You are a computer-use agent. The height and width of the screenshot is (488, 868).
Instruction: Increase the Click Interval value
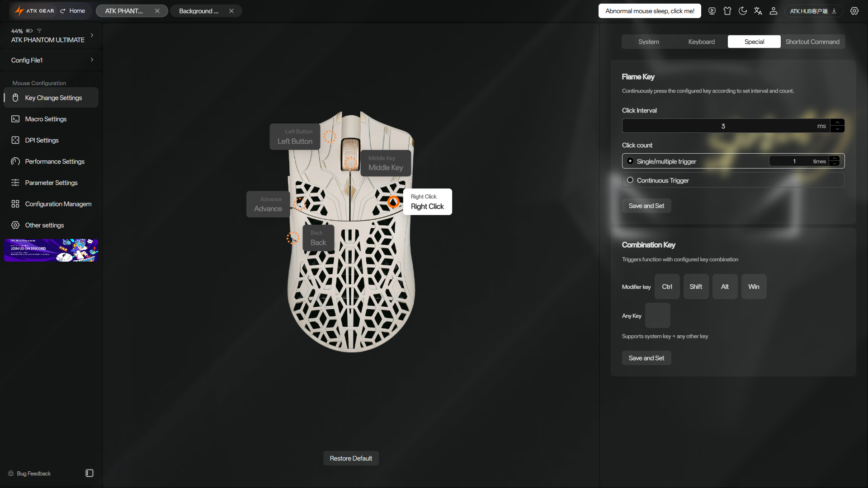point(837,122)
